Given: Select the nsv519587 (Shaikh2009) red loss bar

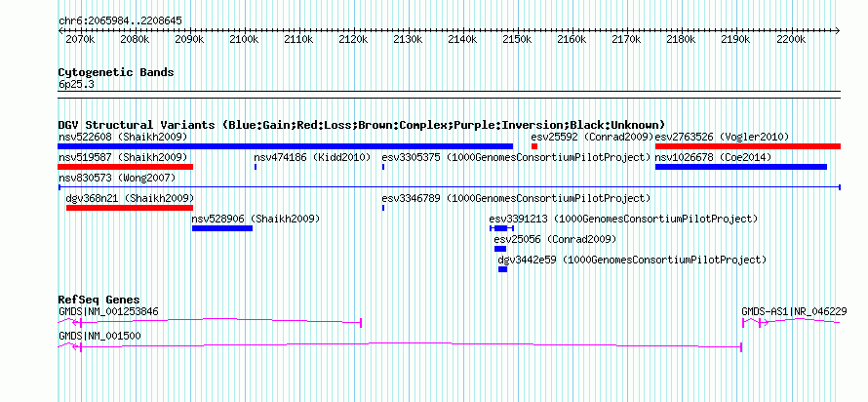Looking at the screenshot, I should pyautogui.click(x=125, y=167).
